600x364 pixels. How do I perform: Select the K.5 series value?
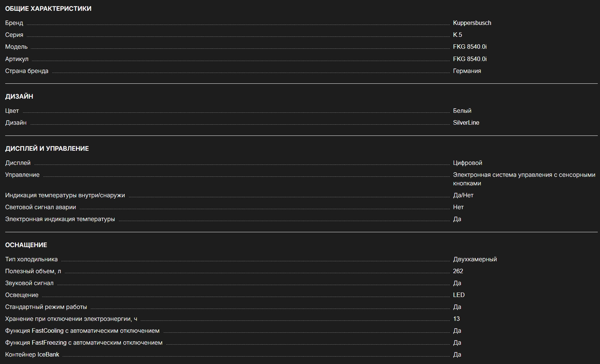(457, 35)
